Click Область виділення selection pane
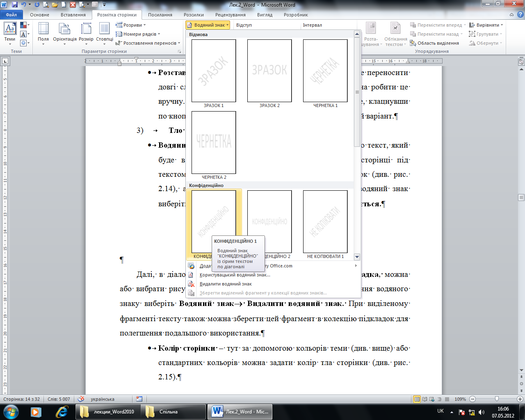525x420 pixels. point(434,43)
